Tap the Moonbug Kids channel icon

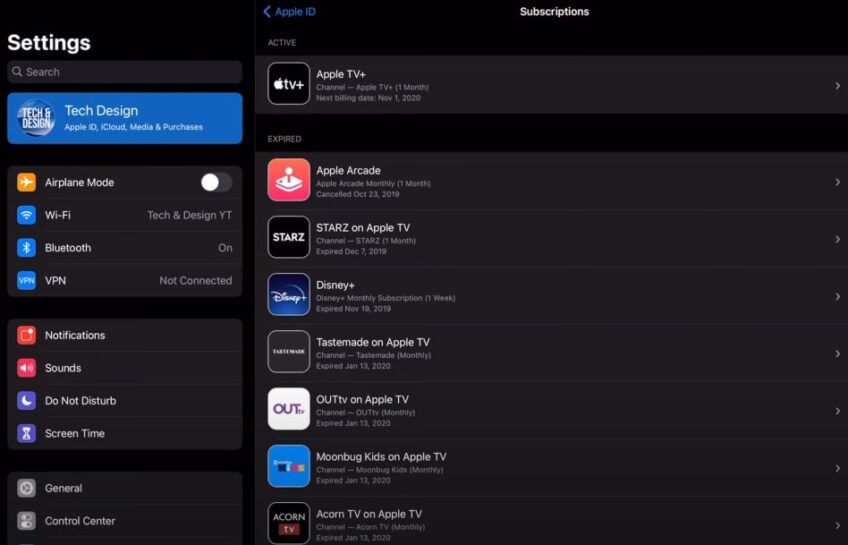(289, 466)
